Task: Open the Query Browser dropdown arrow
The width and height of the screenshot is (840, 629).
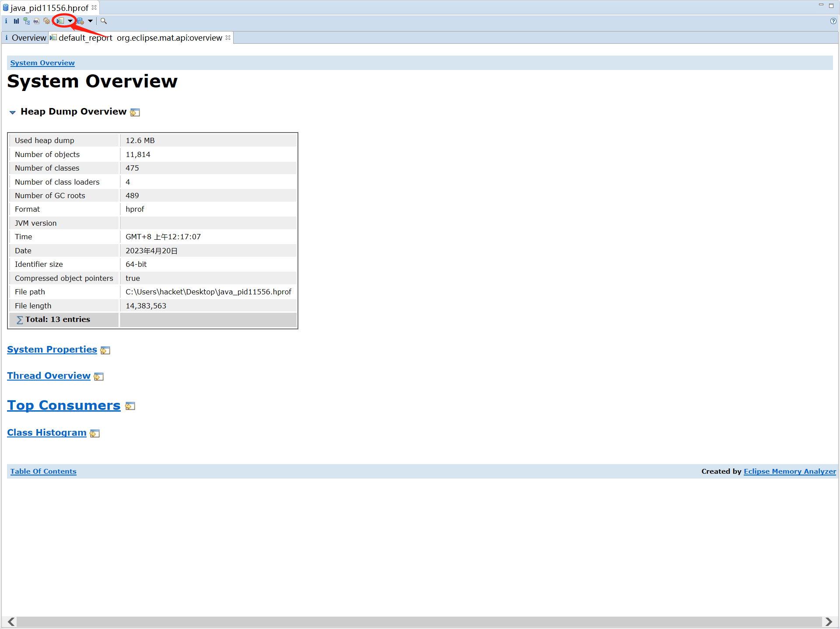Action: (x=90, y=21)
